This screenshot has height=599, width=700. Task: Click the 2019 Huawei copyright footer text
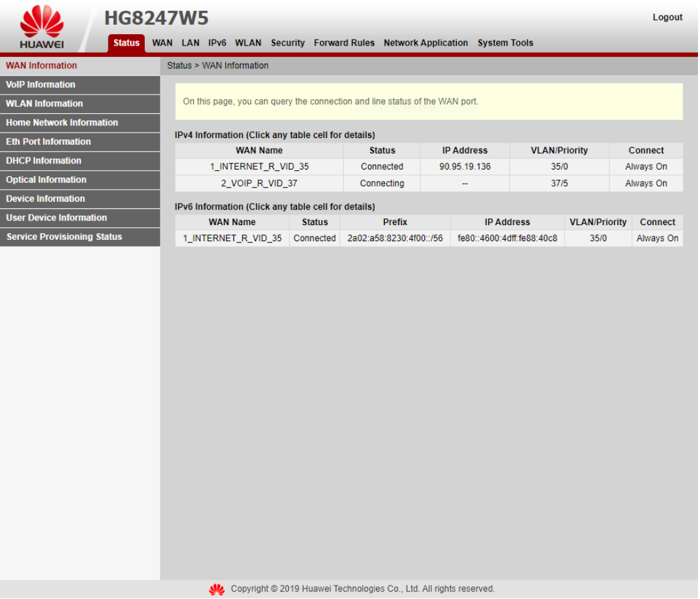pos(363,589)
